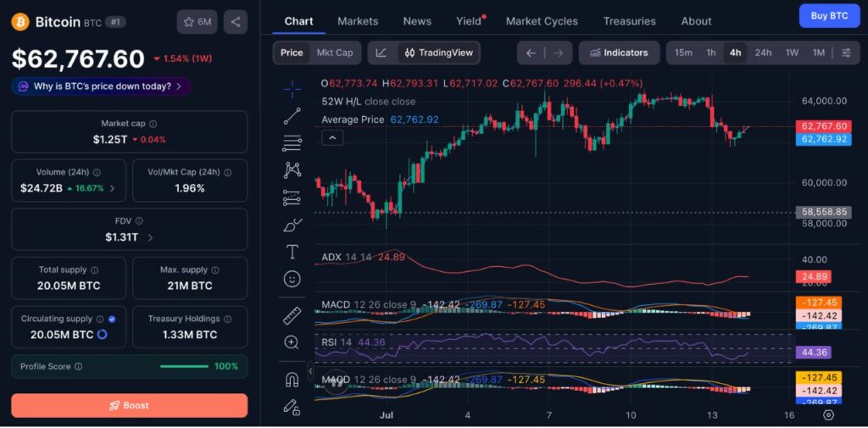The width and height of the screenshot is (868, 428).
Task: Click the Max. supply info icon
Action: tap(215, 270)
